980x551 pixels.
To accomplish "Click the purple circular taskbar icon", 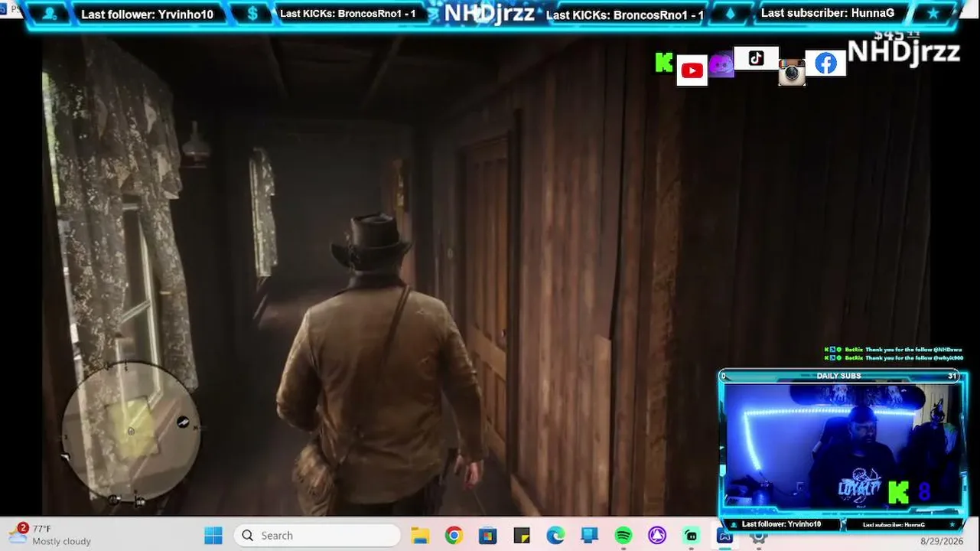I will [x=657, y=536].
